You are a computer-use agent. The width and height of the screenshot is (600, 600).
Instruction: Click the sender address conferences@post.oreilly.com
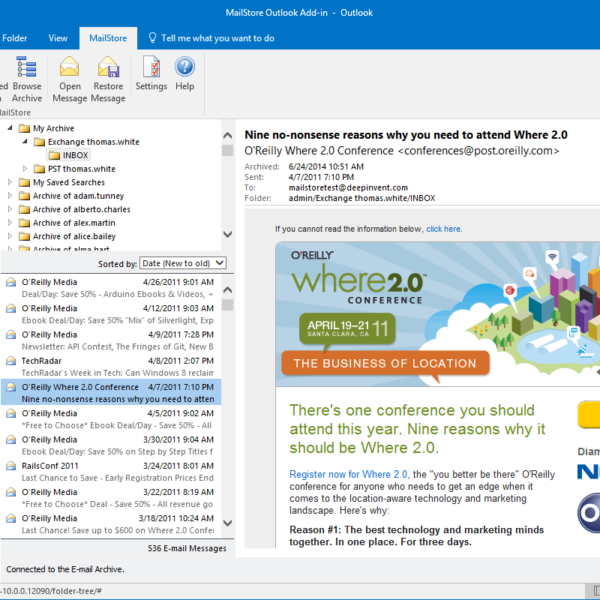(478, 151)
